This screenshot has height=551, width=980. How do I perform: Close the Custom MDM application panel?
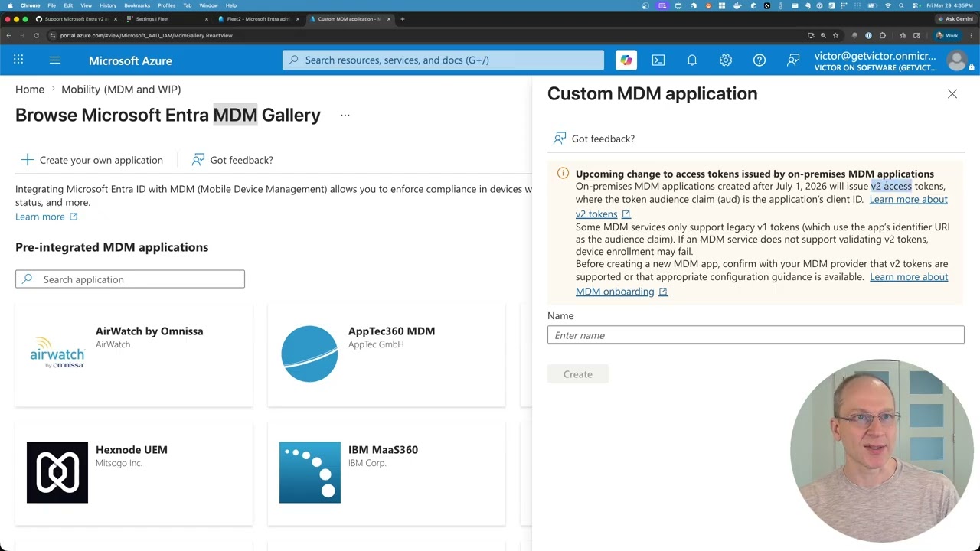[x=952, y=93]
